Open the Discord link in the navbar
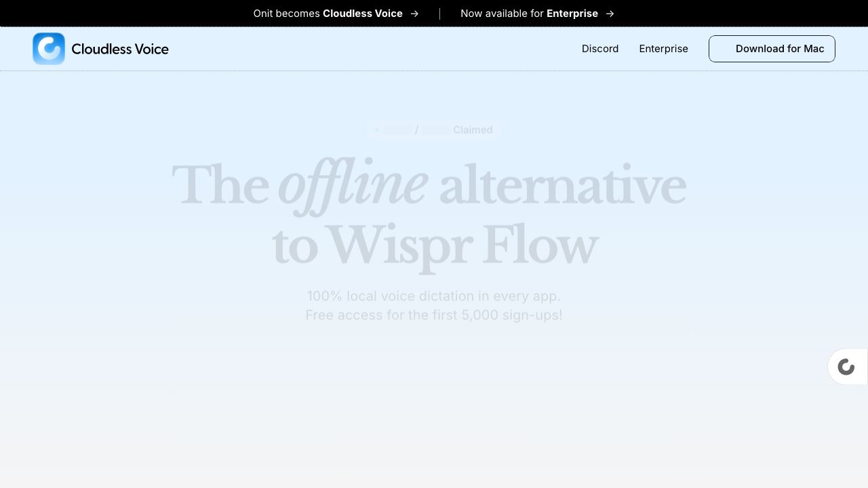Screen dimensions: 868x488 [x=600, y=49]
